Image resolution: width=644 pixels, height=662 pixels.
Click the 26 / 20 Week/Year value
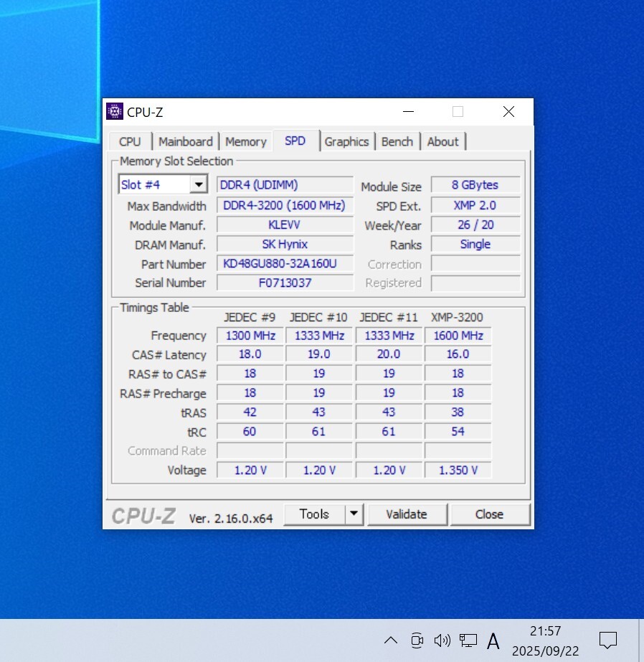(x=475, y=224)
